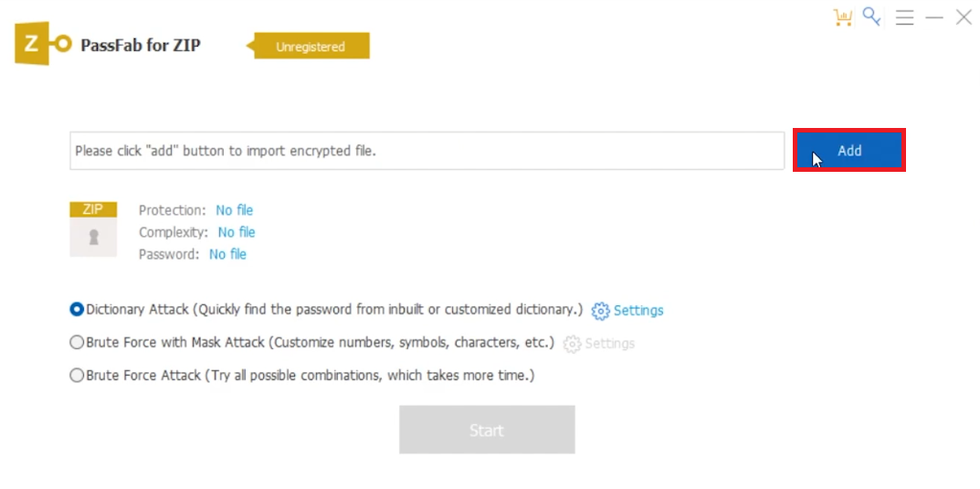Click the gear icon beside Dictionary Attack
Image resolution: width=980 pixels, height=489 pixels.
(x=600, y=311)
